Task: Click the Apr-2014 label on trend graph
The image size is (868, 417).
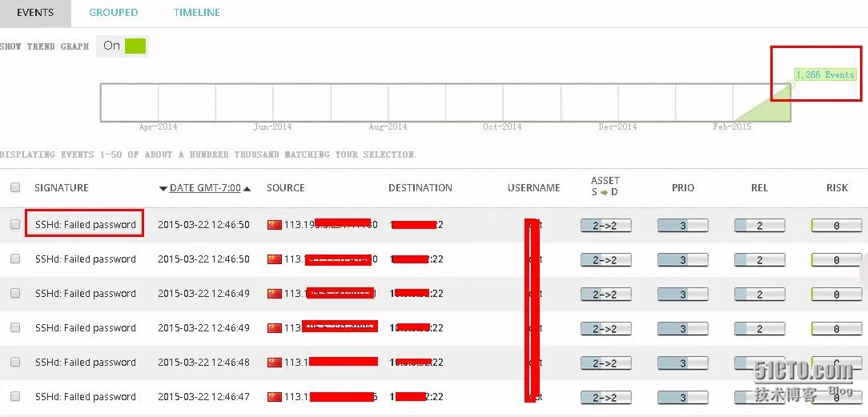Action: 158,126
